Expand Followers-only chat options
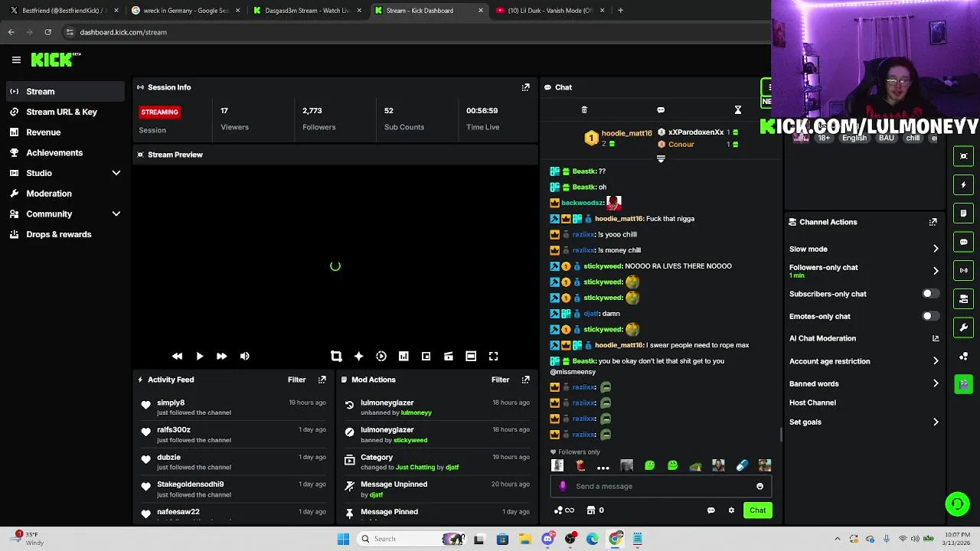 (x=936, y=271)
